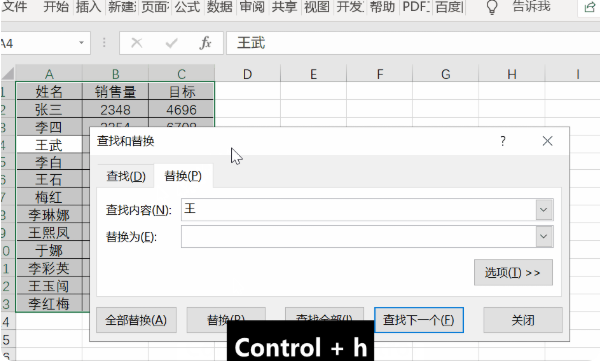Select column A header
This screenshot has height=361, width=607.
49,74
